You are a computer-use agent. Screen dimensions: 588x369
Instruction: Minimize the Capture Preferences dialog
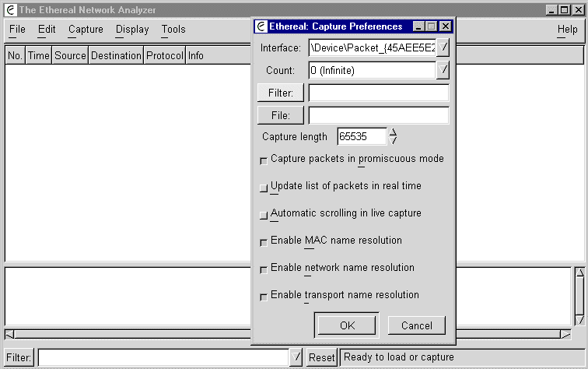(418, 26)
